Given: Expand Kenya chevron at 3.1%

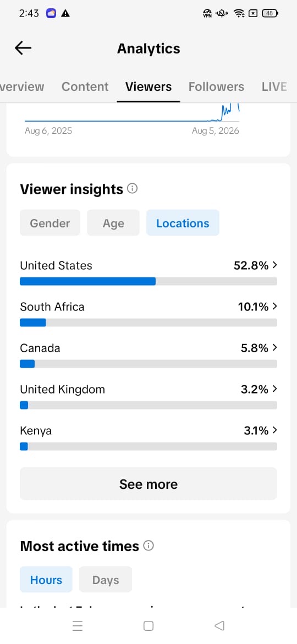Looking at the screenshot, I should [275, 430].
